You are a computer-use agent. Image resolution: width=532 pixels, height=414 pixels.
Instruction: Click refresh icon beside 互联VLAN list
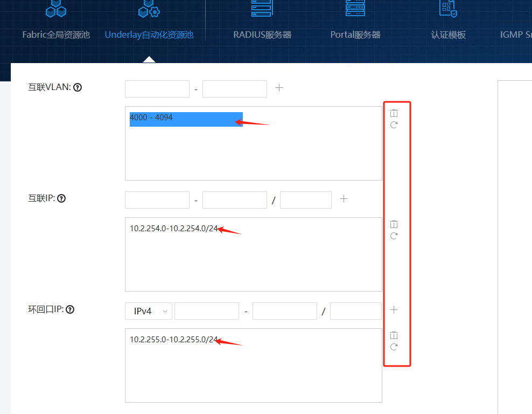[394, 125]
